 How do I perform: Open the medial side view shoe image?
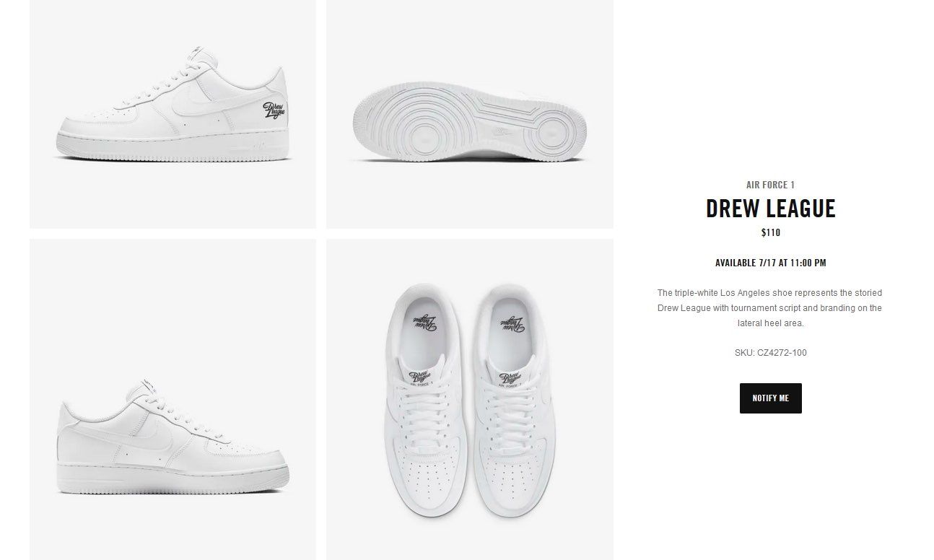[x=173, y=399]
